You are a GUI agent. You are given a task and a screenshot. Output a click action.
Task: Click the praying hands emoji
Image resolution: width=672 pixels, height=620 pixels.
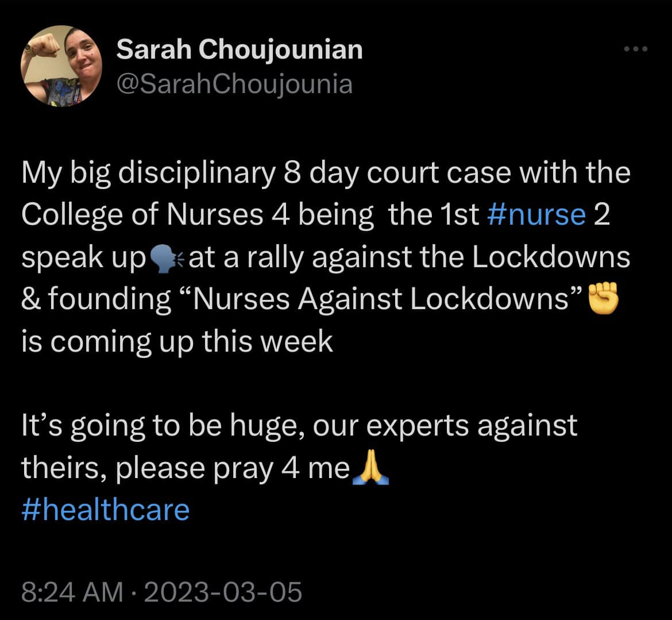pos(369,469)
